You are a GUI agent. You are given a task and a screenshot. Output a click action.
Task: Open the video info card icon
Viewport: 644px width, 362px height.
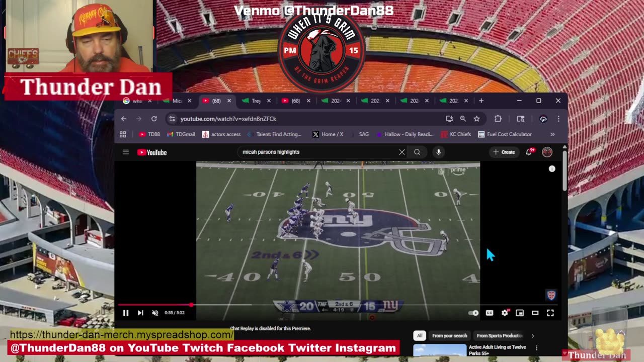[552, 169]
